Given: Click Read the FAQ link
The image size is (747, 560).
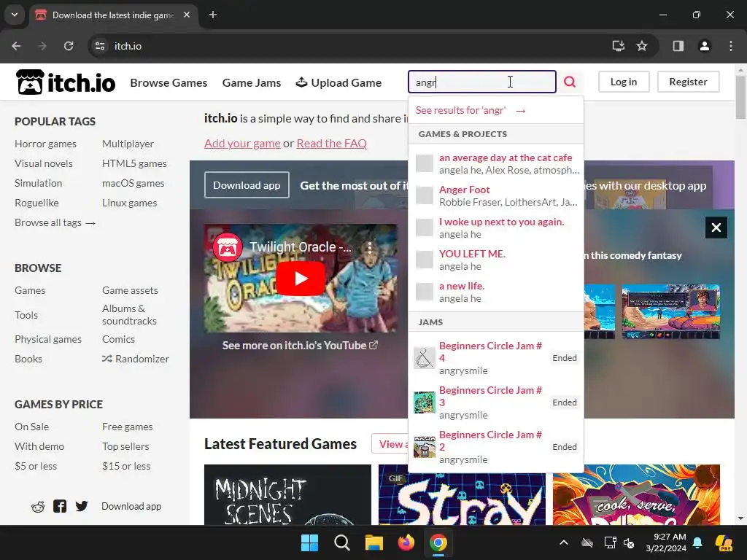Looking at the screenshot, I should tap(332, 144).
